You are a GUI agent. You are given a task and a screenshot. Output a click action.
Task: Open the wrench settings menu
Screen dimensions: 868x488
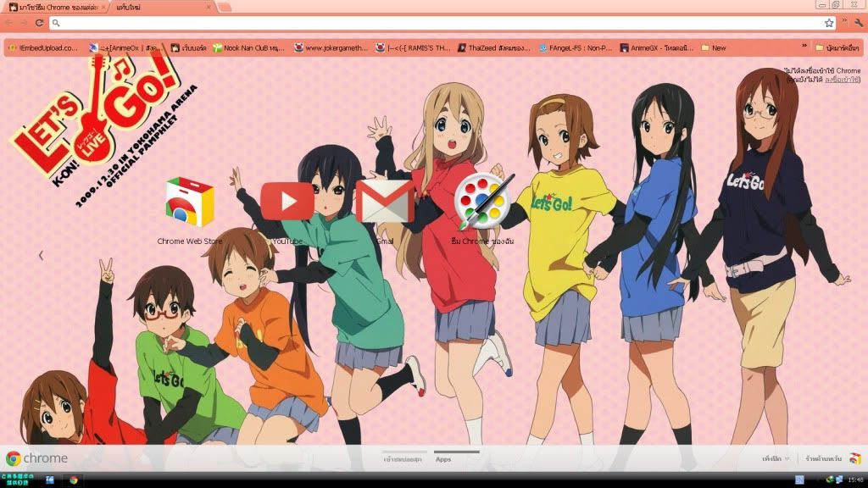pos(858,23)
